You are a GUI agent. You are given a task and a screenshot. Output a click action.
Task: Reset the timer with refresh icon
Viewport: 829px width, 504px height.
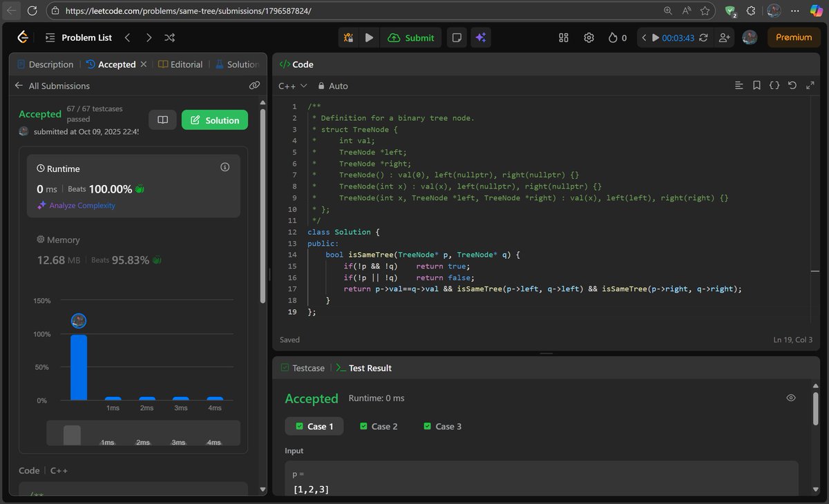click(x=704, y=38)
